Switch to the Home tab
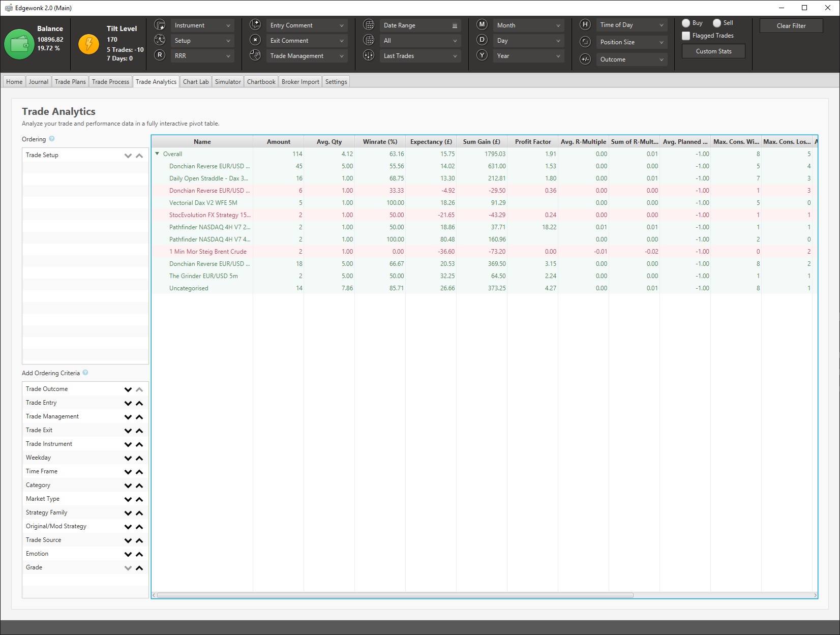 (14, 82)
